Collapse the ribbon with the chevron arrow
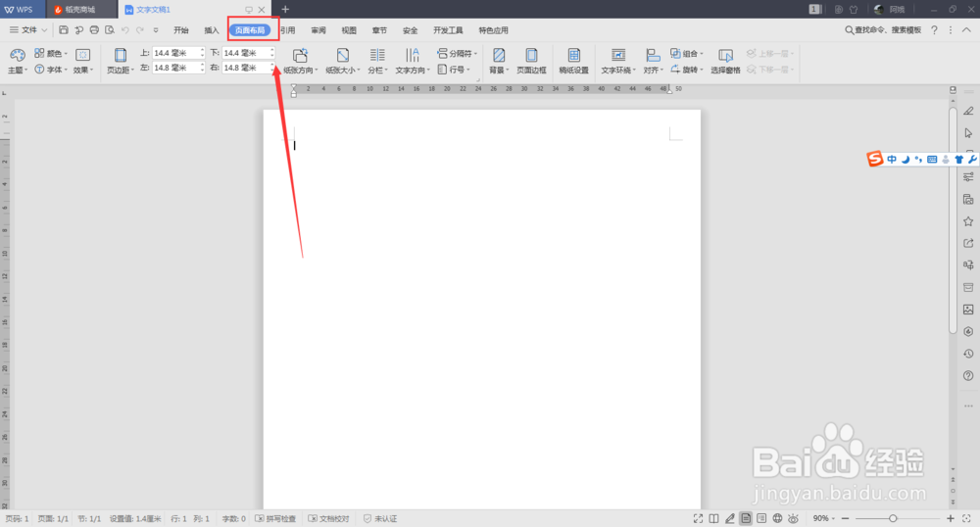 (x=966, y=30)
